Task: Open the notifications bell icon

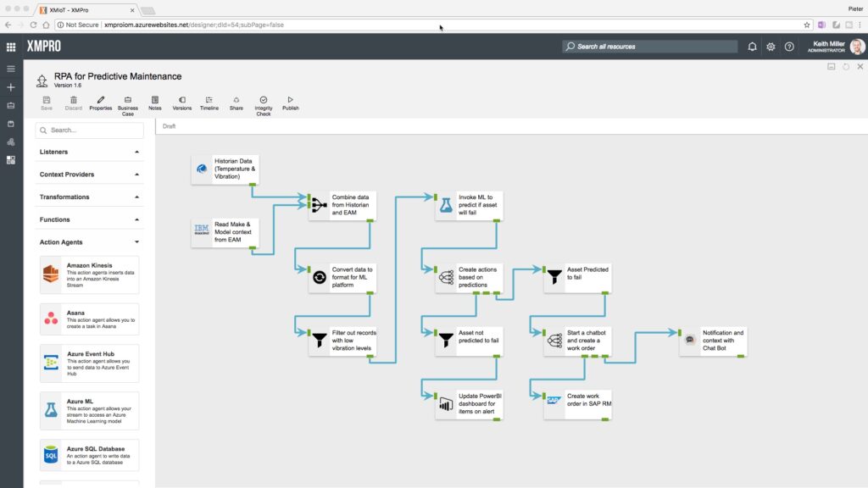Action: click(x=752, y=47)
